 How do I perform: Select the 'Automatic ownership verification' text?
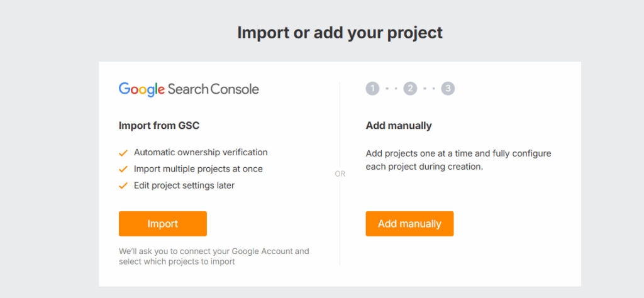coord(201,152)
